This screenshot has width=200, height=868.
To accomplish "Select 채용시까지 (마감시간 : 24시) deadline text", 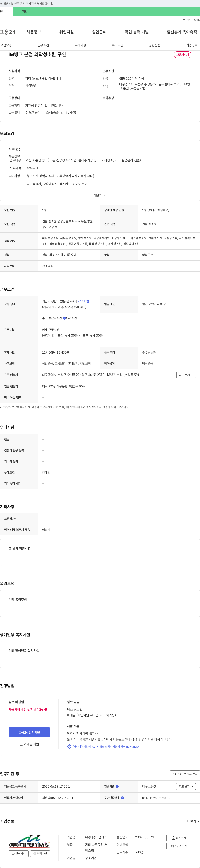I will 28,709.
